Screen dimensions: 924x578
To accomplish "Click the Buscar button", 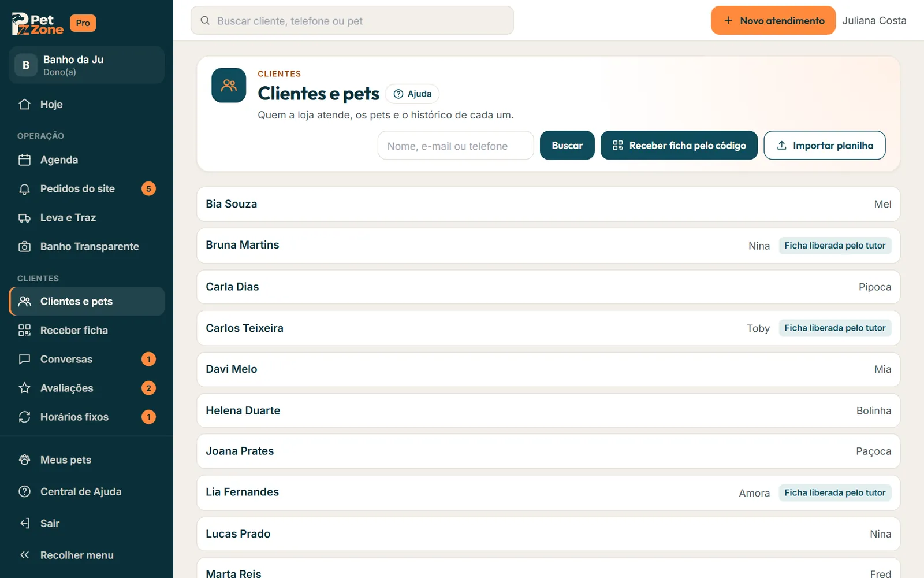I will tap(567, 146).
